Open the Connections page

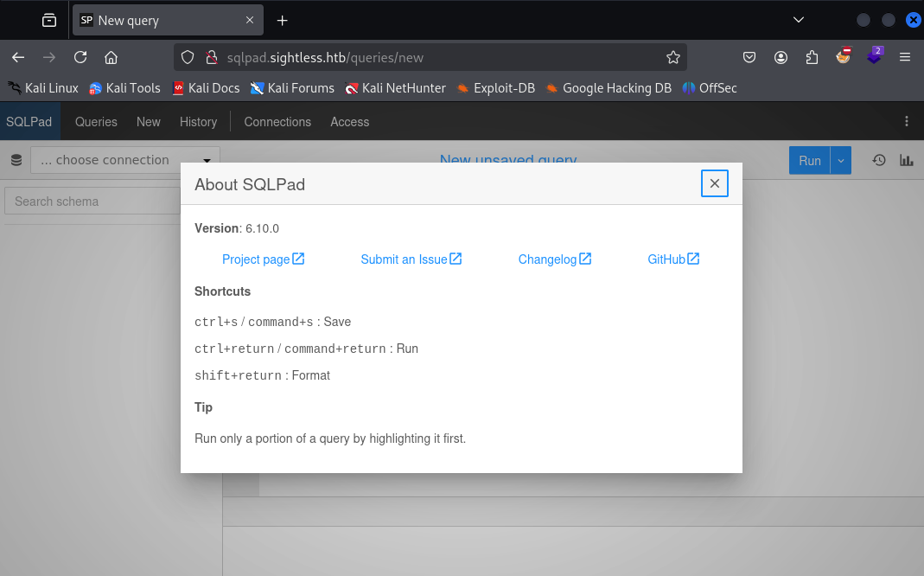(277, 121)
